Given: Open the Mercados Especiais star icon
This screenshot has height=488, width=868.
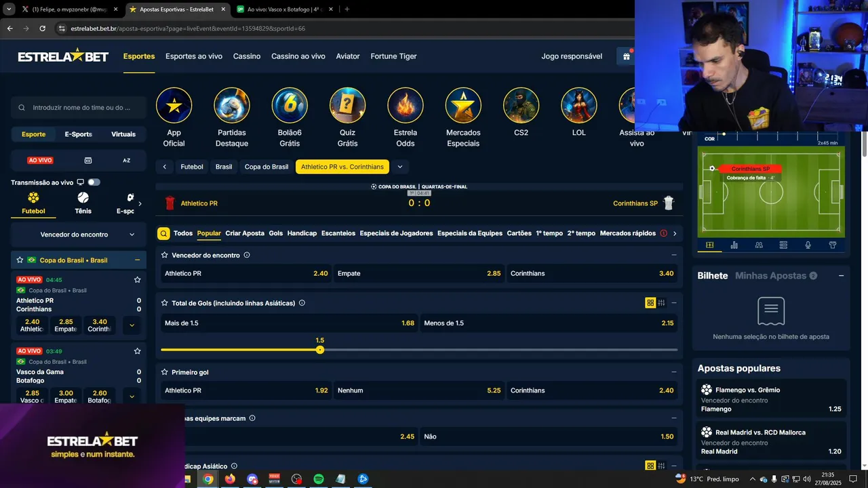Looking at the screenshot, I should pyautogui.click(x=463, y=106).
